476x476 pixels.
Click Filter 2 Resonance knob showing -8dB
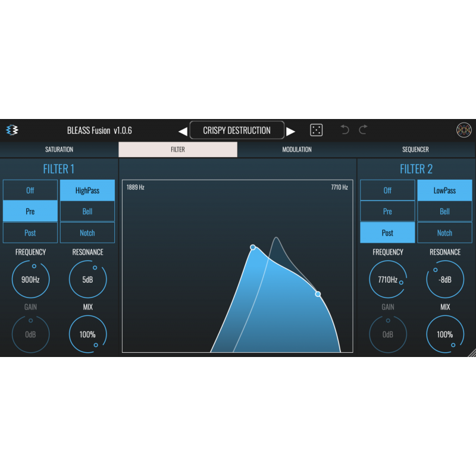444,279
